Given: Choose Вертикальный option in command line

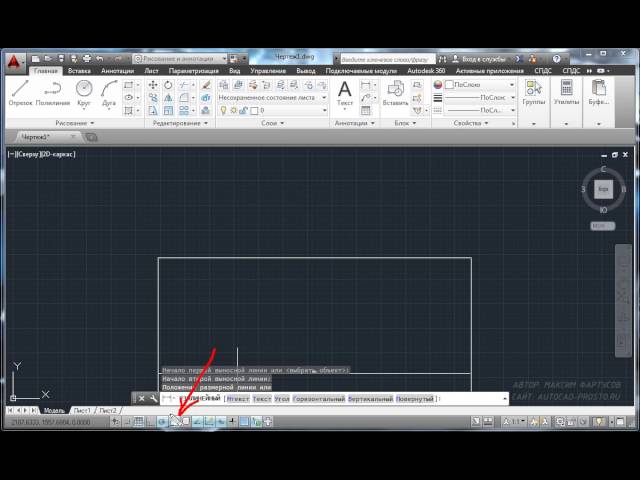Looking at the screenshot, I should [371, 399].
